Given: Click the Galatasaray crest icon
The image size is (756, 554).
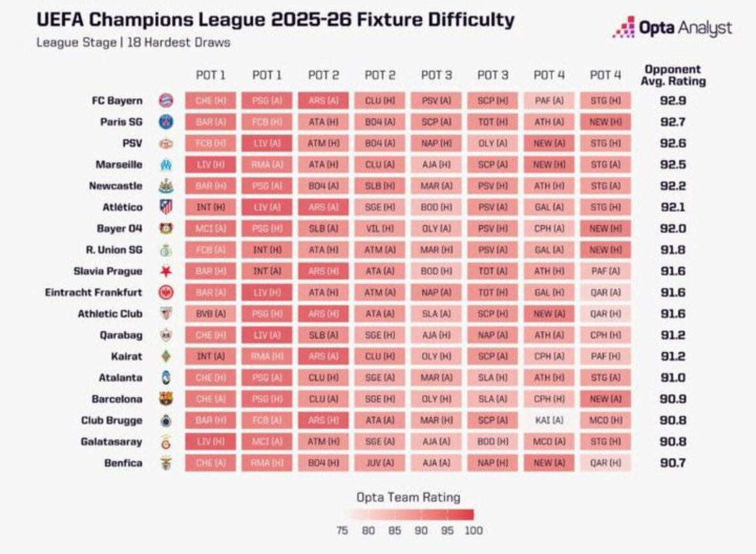Looking at the screenshot, I should [x=166, y=442].
